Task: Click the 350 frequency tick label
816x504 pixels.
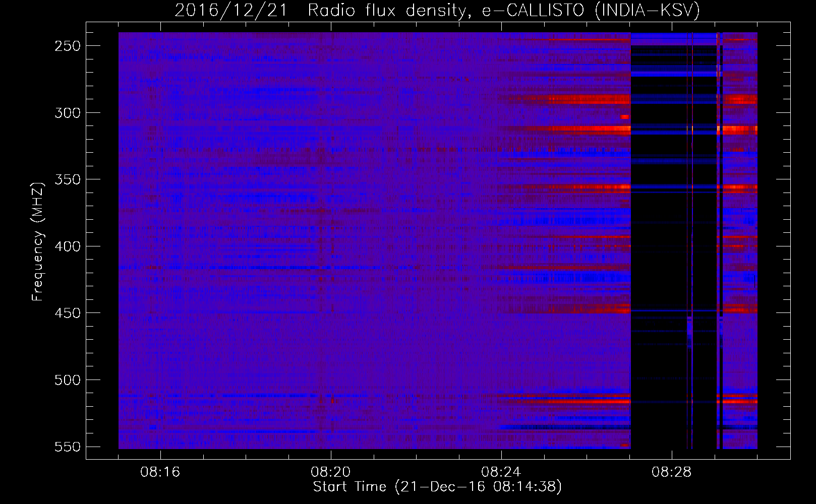Action: (68, 179)
